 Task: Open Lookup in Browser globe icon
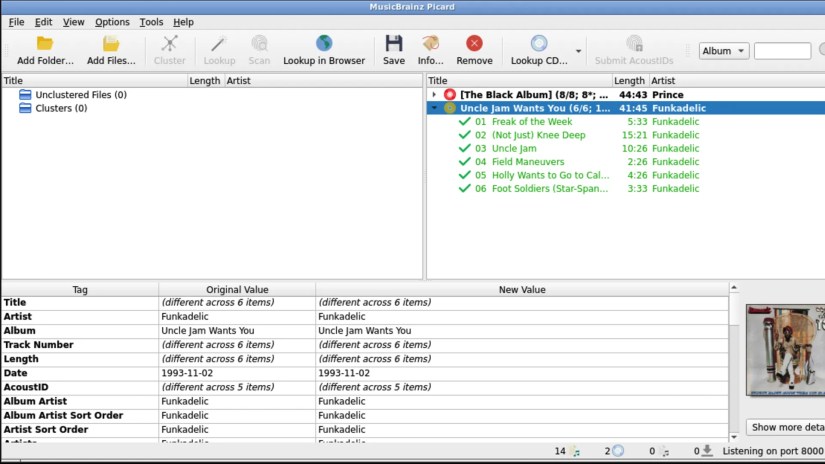click(x=324, y=44)
